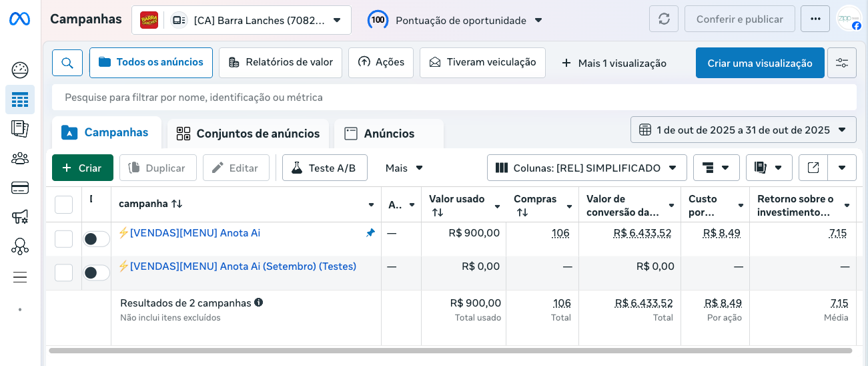
Task: Expand the Colunas: [REL] SIMPLIFICADO dropdown
Action: tap(586, 168)
